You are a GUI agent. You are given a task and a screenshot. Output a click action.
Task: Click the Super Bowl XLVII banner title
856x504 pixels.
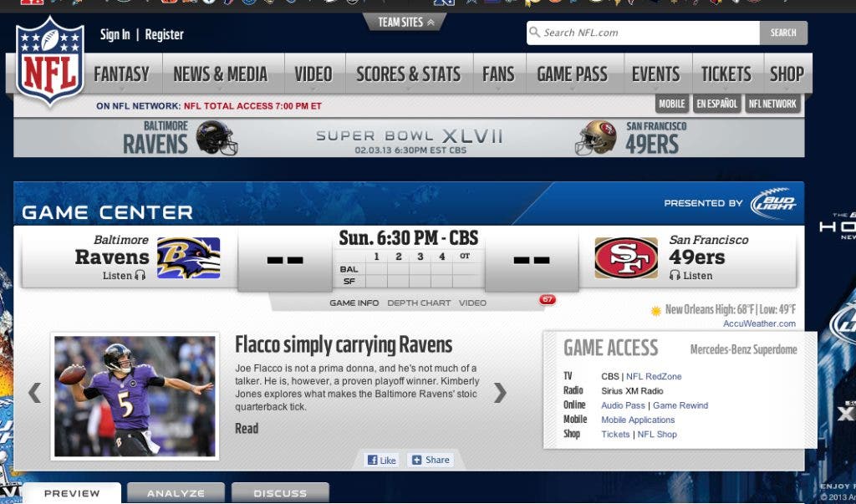click(409, 136)
